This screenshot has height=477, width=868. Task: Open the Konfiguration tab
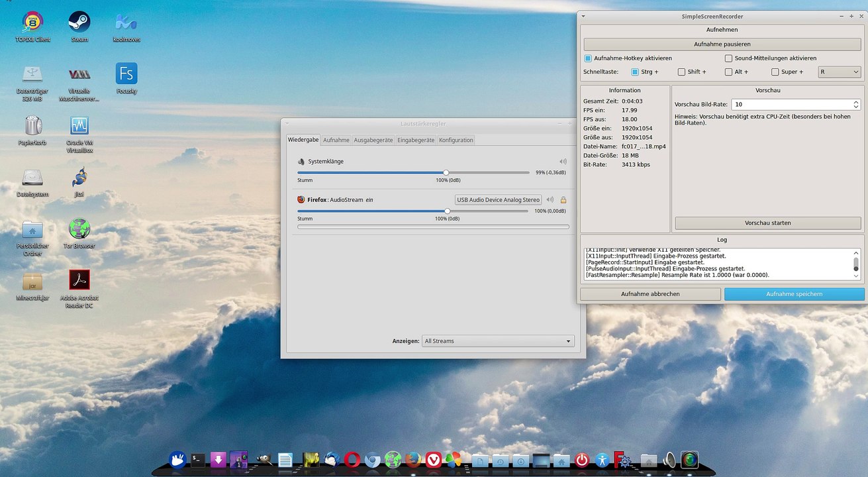click(456, 140)
